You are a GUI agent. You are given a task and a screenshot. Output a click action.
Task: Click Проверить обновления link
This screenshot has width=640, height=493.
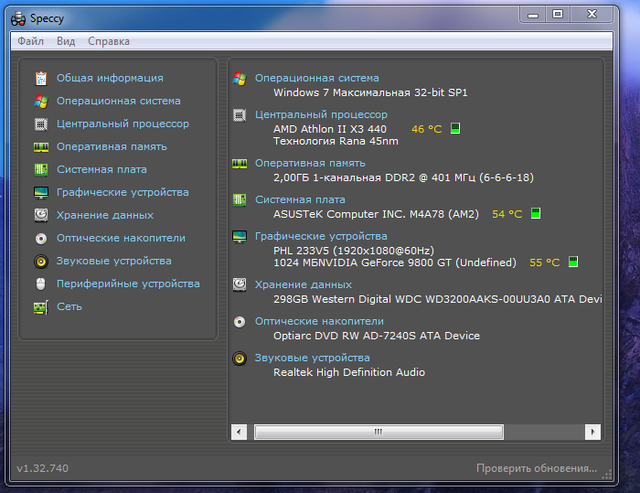click(536, 468)
